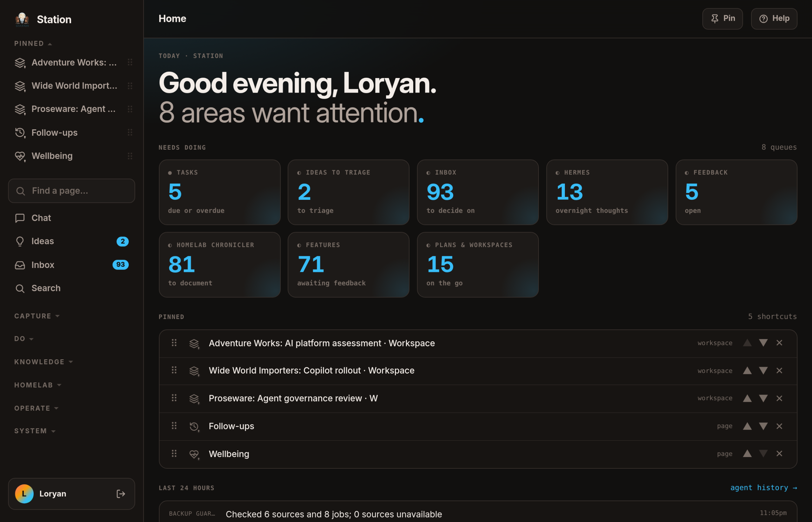Move Proseware row down

(763, 398)
